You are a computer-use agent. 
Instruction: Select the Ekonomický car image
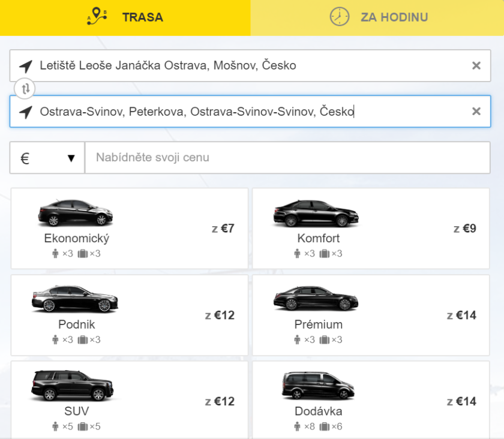(x=76, y=212)
